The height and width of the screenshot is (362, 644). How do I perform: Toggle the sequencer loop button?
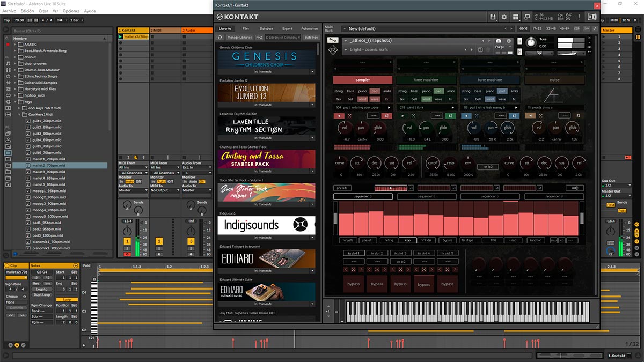pyautogui.click(x=408, y=240)
